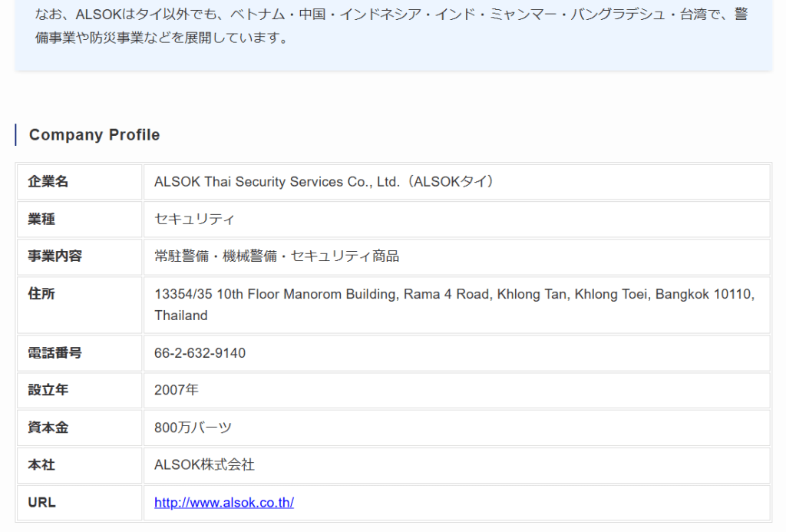The image size is (786, 532).
Task: Open the http://www.alsok.co.th/ link
Action: (x=223, y=503)
